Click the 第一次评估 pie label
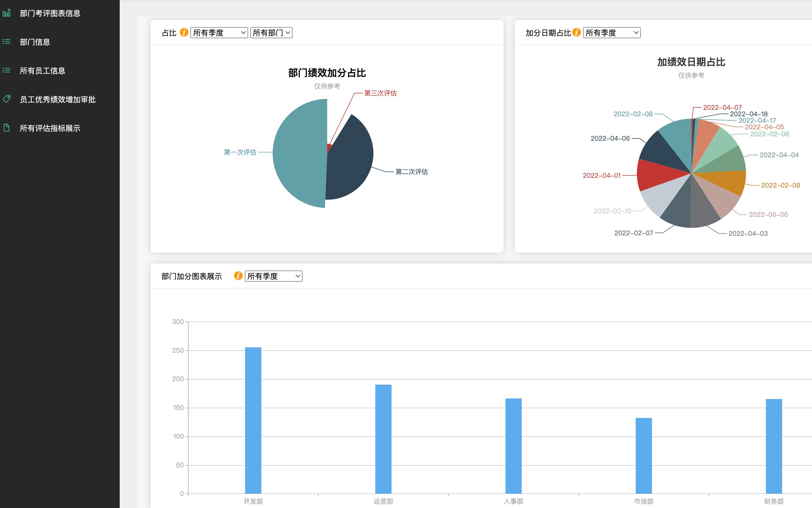This screenshot has height=508, width=812. coord(240,152)
